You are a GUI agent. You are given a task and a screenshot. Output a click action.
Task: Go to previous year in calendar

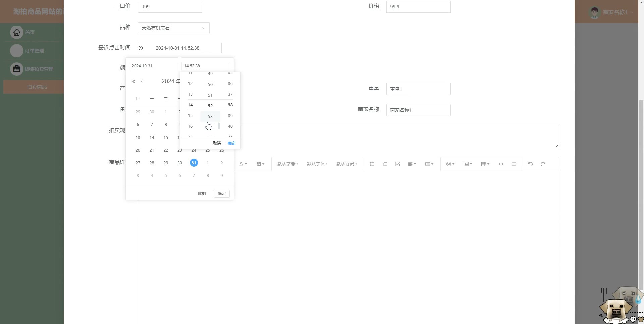point(134,82)
